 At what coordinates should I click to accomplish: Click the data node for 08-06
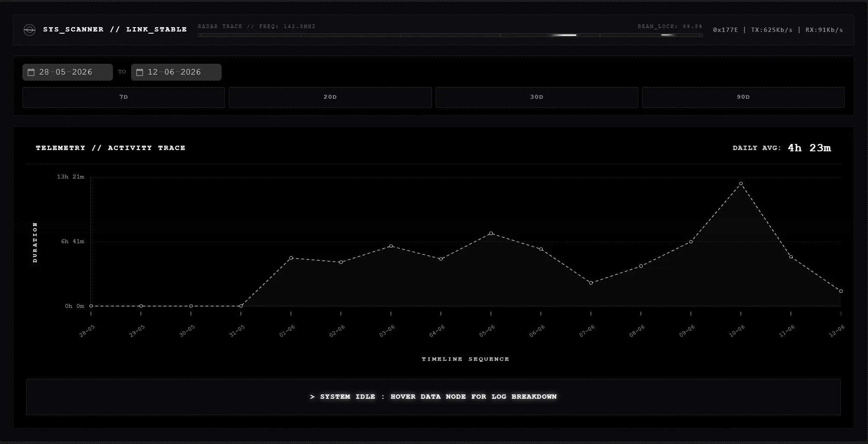click(641, 266)
